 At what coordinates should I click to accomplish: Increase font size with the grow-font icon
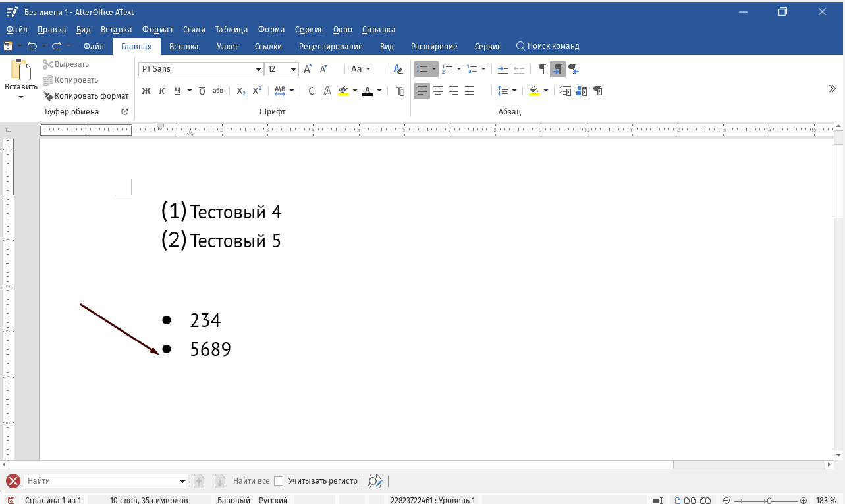click(x=308, y=69)
